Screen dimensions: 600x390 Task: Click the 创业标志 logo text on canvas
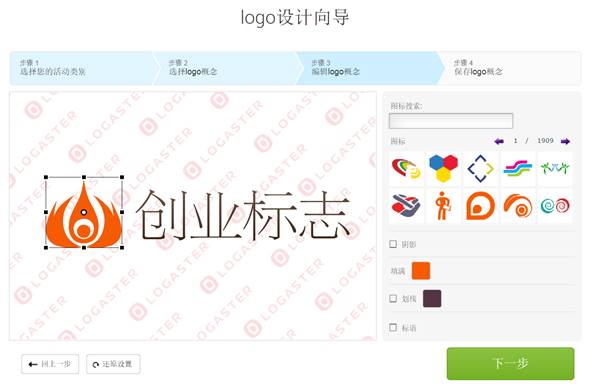[x=243, y=215]
